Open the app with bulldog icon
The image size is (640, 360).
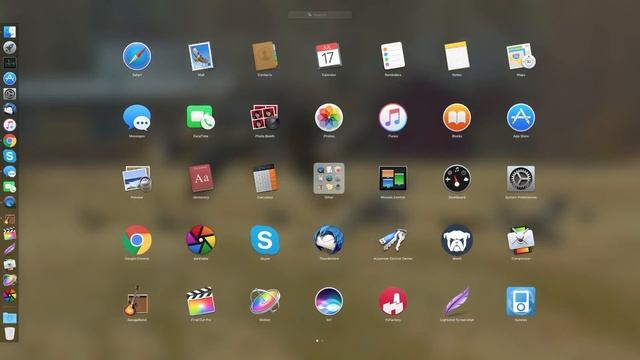[457, 240]
